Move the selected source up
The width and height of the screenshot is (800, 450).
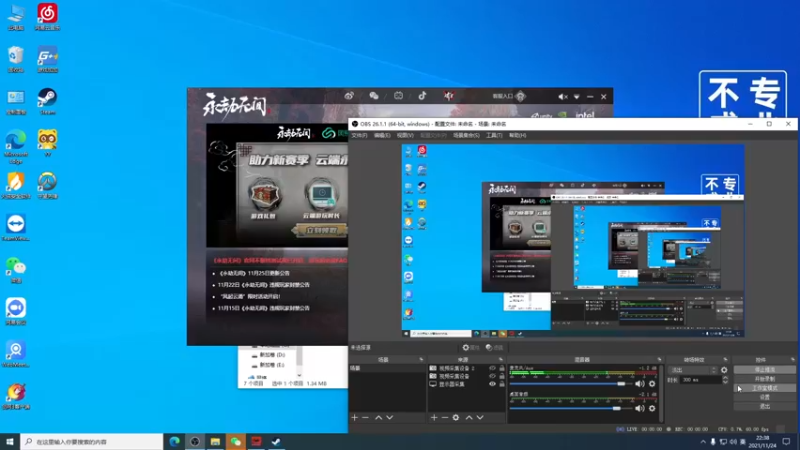coord(469,417)
